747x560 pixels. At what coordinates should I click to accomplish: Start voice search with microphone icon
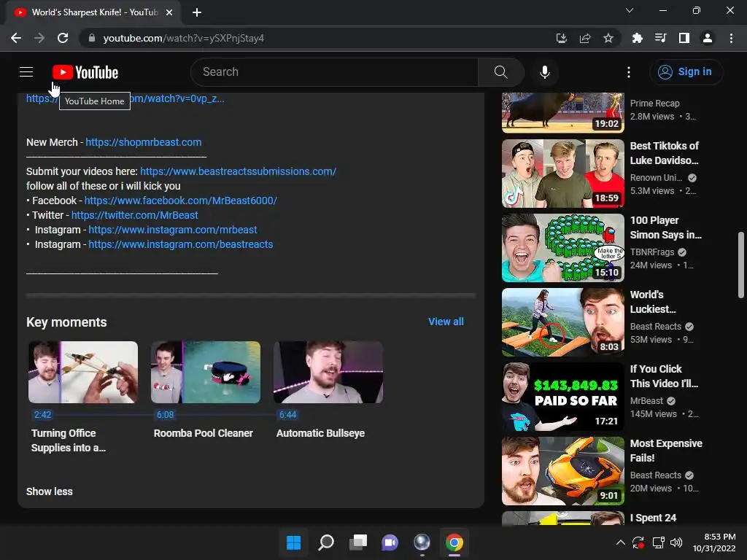(x=544, y=72)
